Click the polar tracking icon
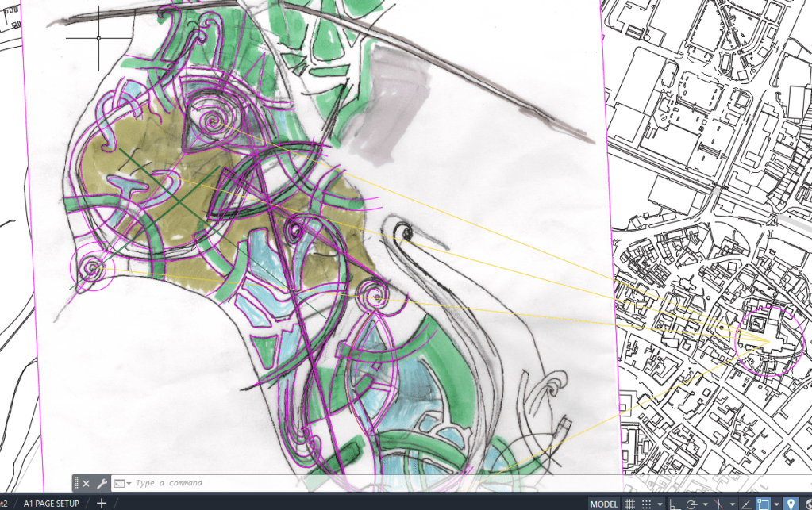Viewport: 812px width, 510px height. click(x=691, y=504)
